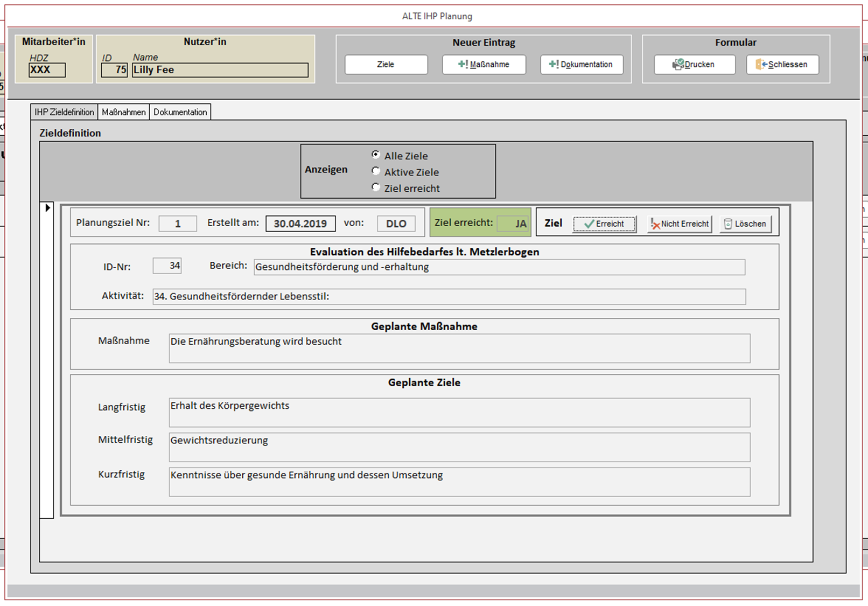Add a new Maßnahme entry
The width and height of the screenshot is (868, 606).
pyautogui.click(x=484, y=64)
